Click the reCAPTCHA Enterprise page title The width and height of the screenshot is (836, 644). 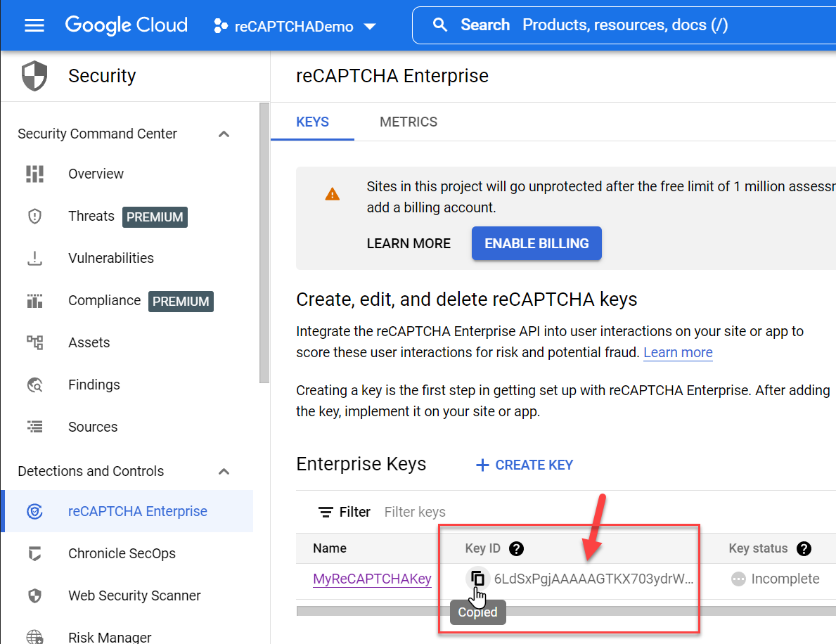(x=392, y=76)
